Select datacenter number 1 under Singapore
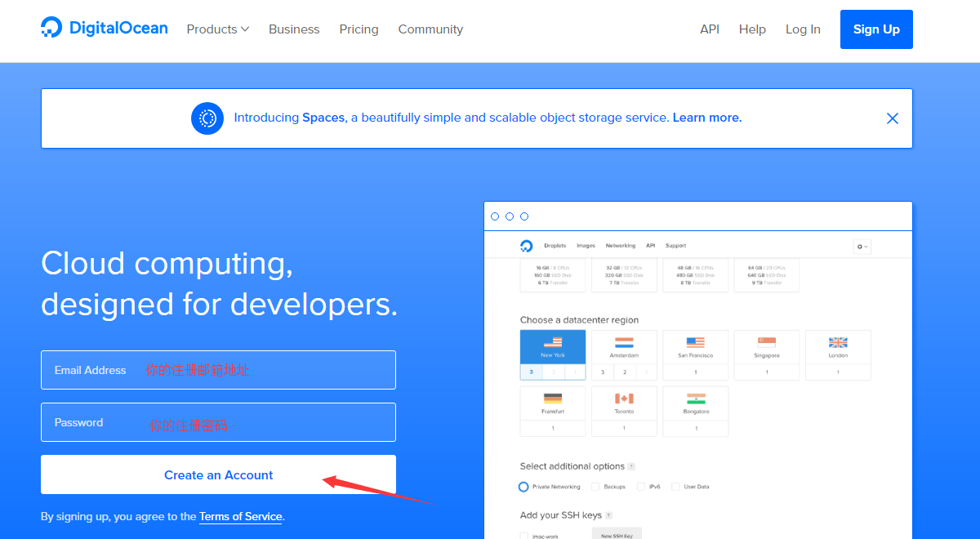Screen dimensions: 980x539 click(x=767, y=372)
